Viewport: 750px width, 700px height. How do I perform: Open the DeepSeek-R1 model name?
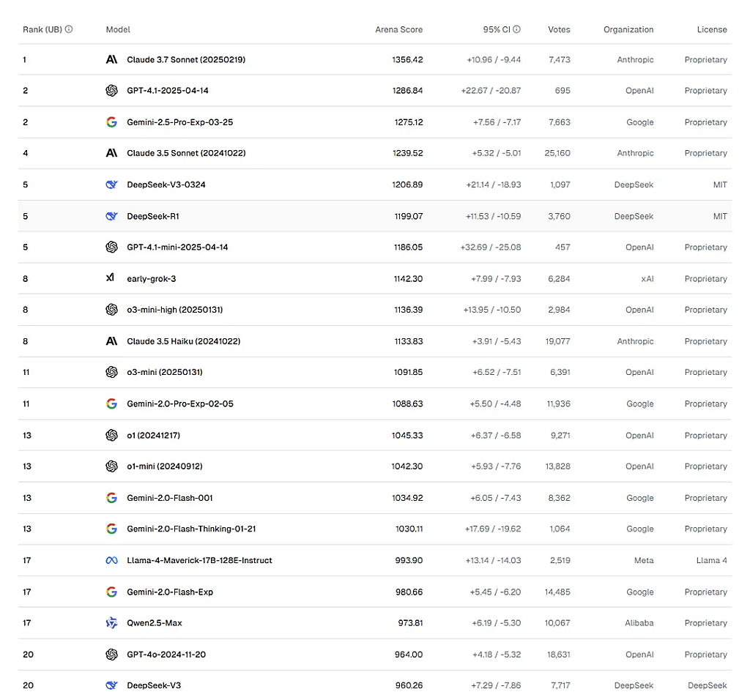click(x=153, y=216)
